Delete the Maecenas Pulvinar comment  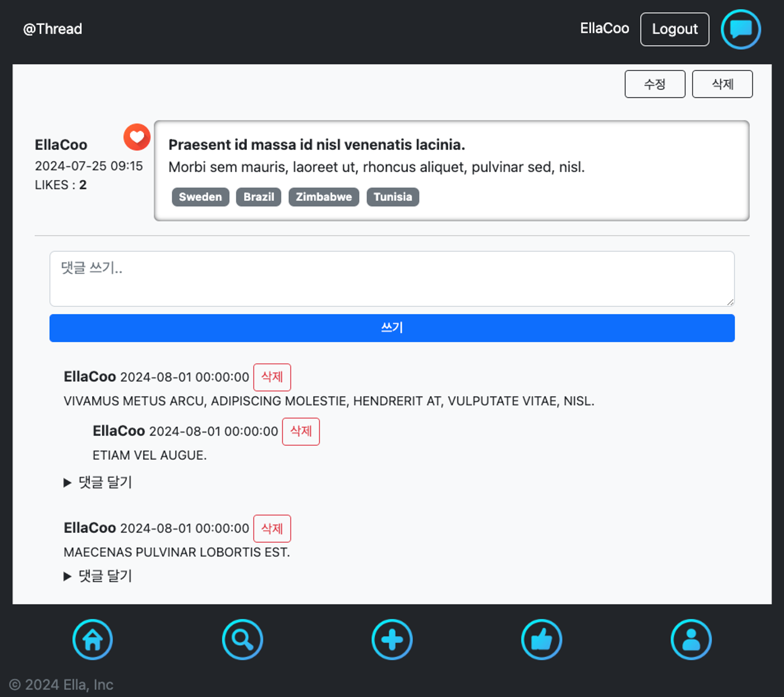pos(272,528)
